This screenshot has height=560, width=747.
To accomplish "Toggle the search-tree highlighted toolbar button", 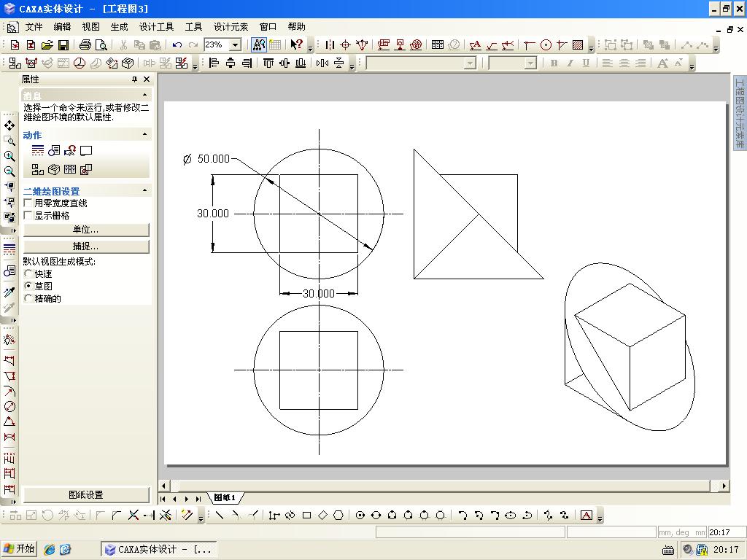I will pos(259,44).
